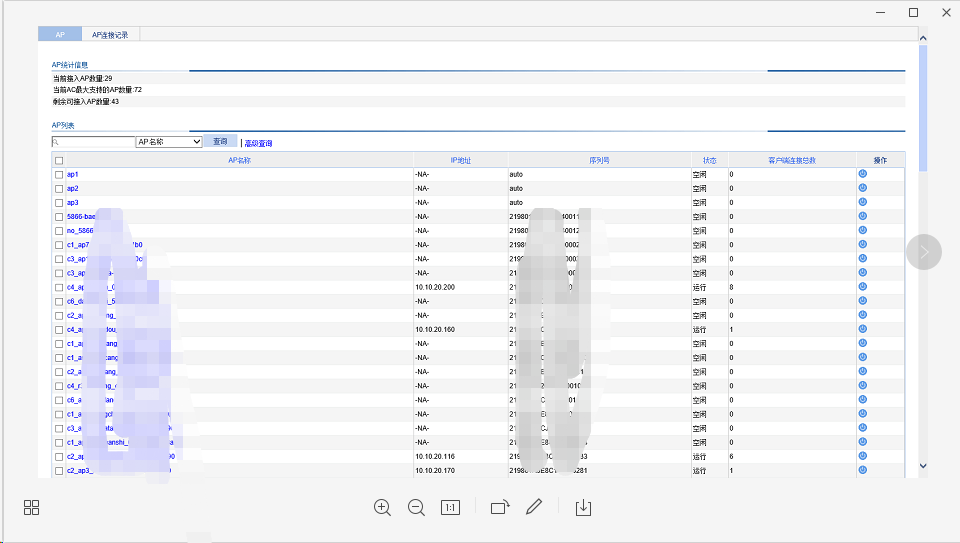This screenshot has width=960, height=543.
Task: Go to next image with right arrow
Action: (x=924, y=252)
